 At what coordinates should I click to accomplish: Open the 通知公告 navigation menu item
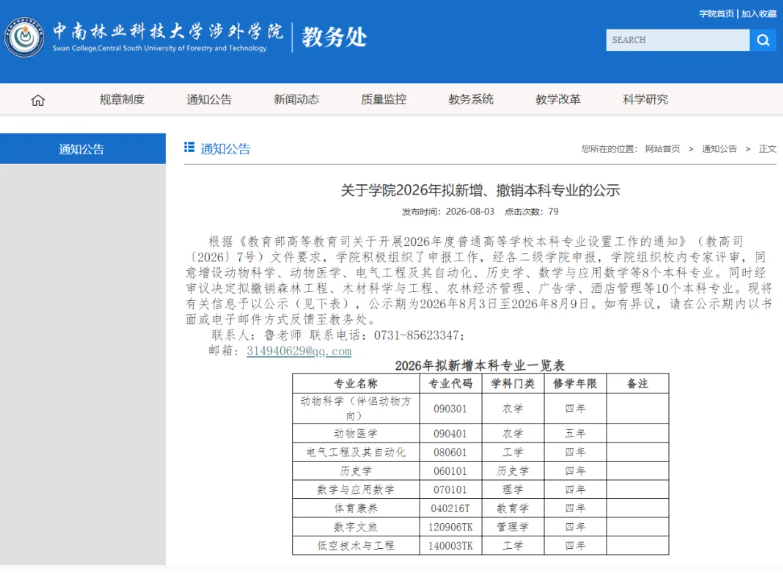click(209, 99)
